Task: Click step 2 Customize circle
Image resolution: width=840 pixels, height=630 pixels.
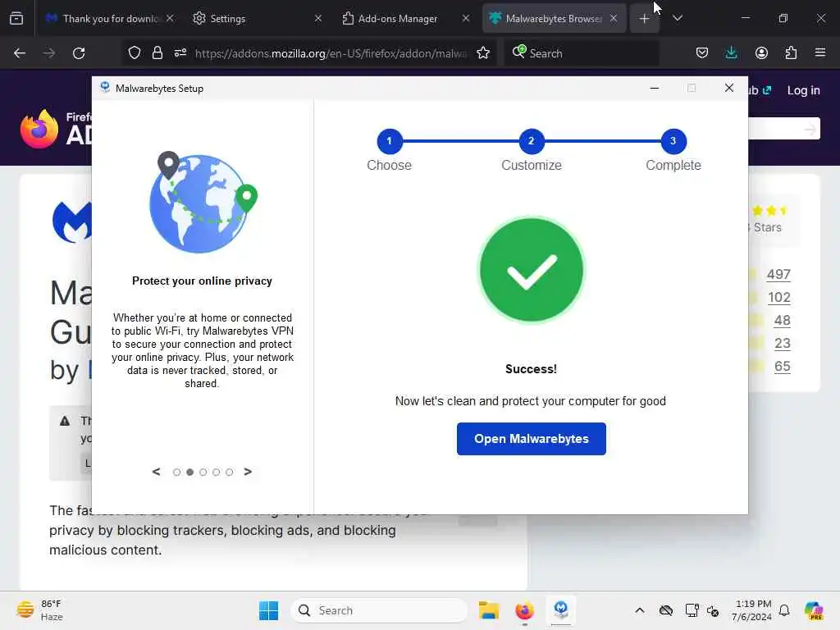Action: click(x=532, y=141)
